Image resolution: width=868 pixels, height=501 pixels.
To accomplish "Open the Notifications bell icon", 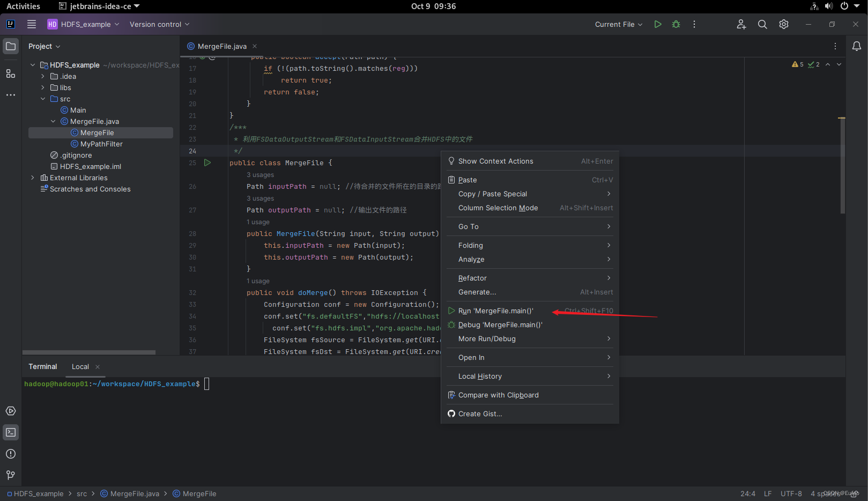I will pos(856,46).
